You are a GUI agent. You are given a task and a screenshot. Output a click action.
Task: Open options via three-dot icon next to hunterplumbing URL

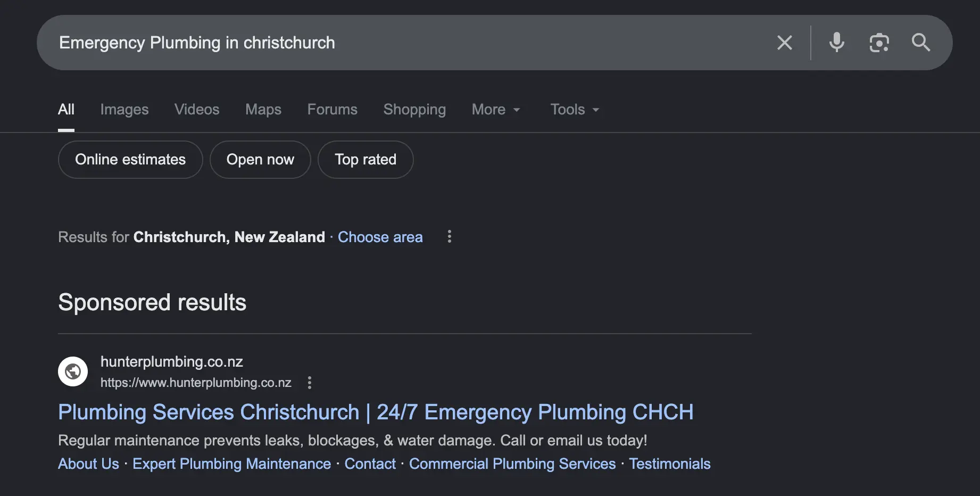pyautogui.click(x=309, y=382)
